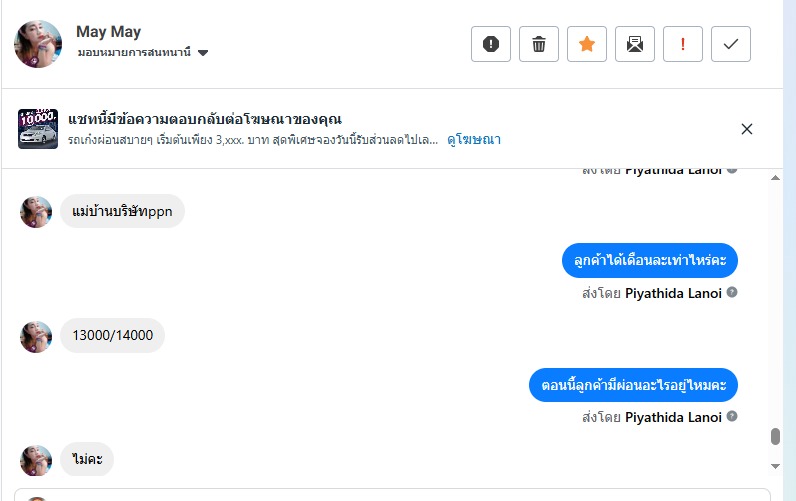Open May May's profile picture in header
The width and height of the screenshot is (796, 501).
coord(38,43)
